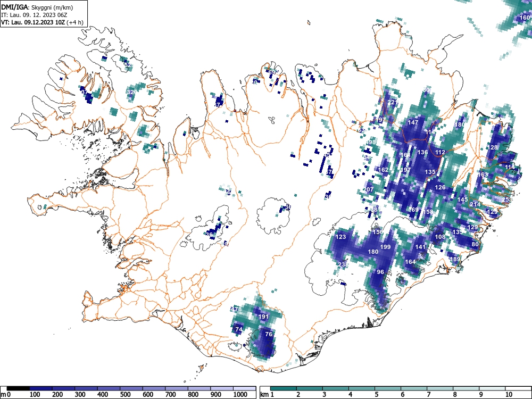The image size is (532, 399).
Task: Pick the dark navy swatch between 100 and 200
Action: point(41,388)
